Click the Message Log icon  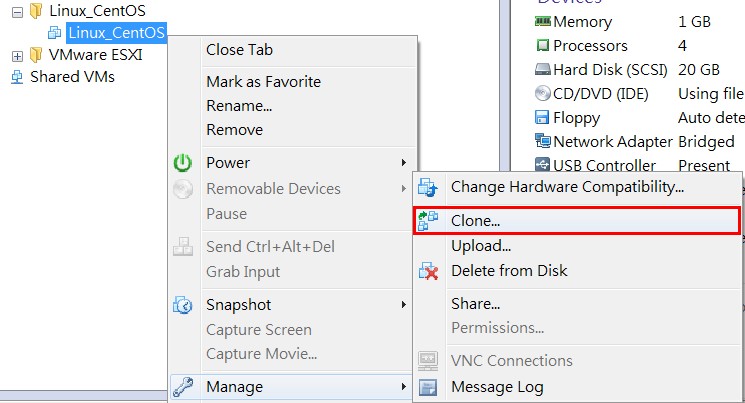429,387
